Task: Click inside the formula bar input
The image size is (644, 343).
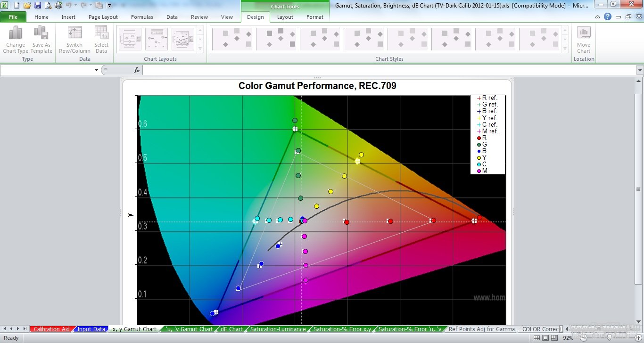Action: pyautogui.click(x=389, y=70)
